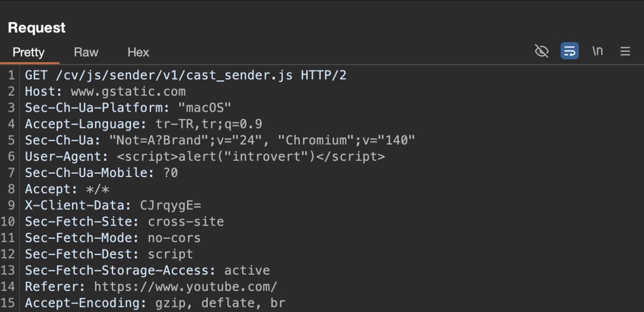Click the Sec-Fetch-Site cross-site value
Screen dimensions: 644x312
[186, 221]
